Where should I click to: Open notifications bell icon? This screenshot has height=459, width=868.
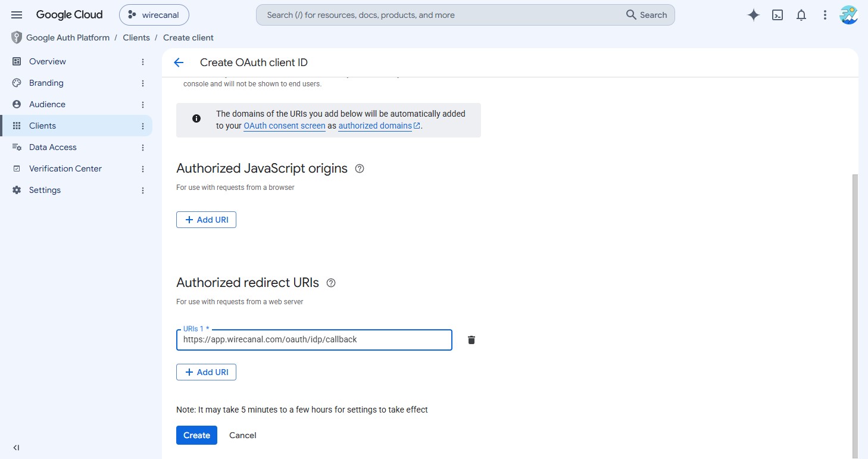tap(801, 15)
